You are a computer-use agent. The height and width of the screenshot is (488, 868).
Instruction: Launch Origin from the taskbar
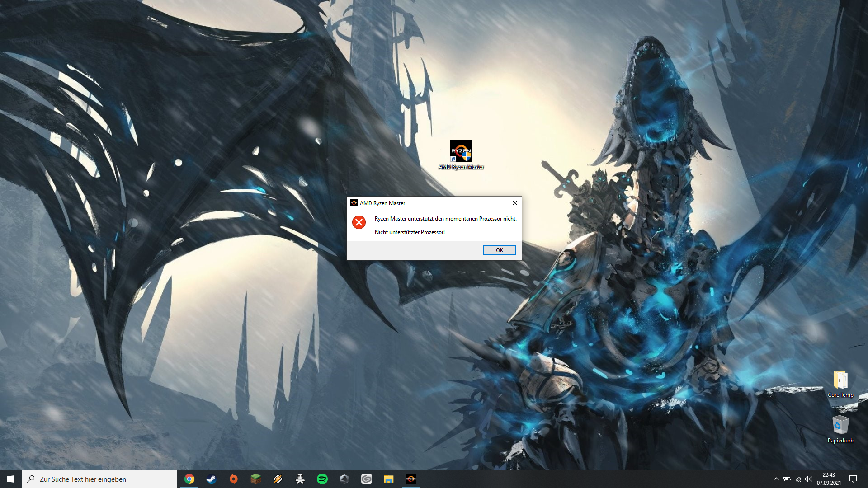click(x=233, y=479)
